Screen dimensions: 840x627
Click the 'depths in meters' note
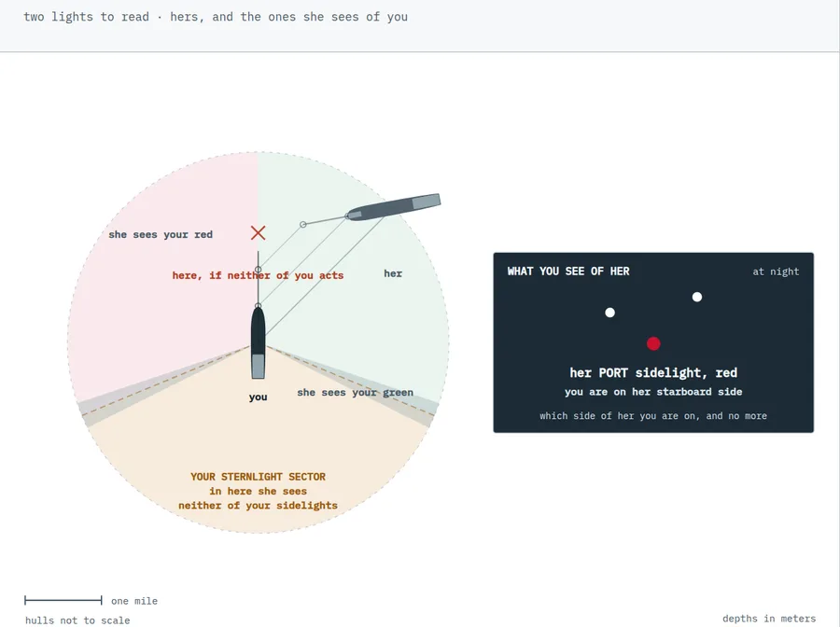click(769, 619)
